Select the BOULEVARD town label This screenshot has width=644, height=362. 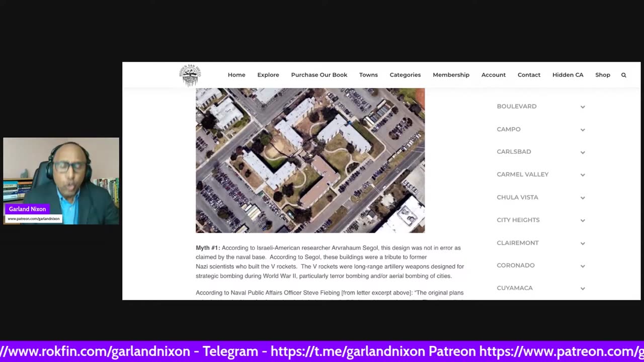pyautogui.click(x=517, y=106)
